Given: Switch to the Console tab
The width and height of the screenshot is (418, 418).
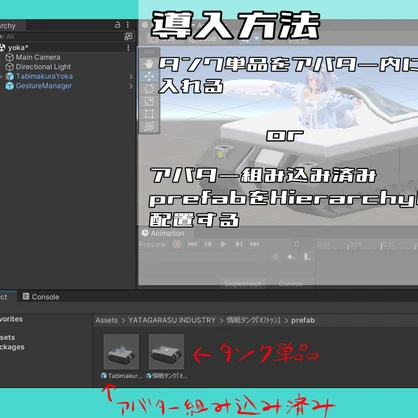Looking at the screenshot, I should pos(41,297).
